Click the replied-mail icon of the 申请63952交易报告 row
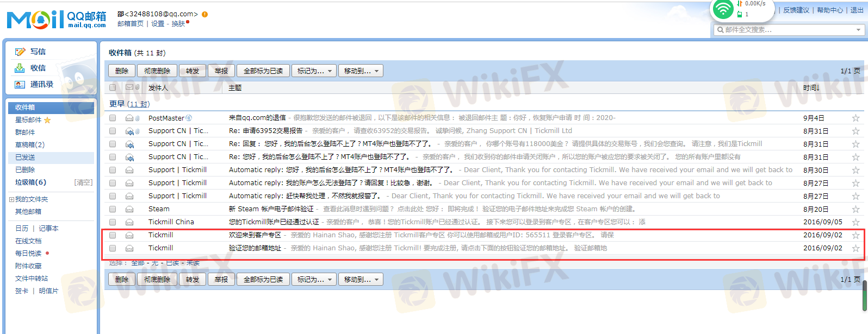This screenshot has width=868, height=334. pyautogui.click(x=129, y=131)
